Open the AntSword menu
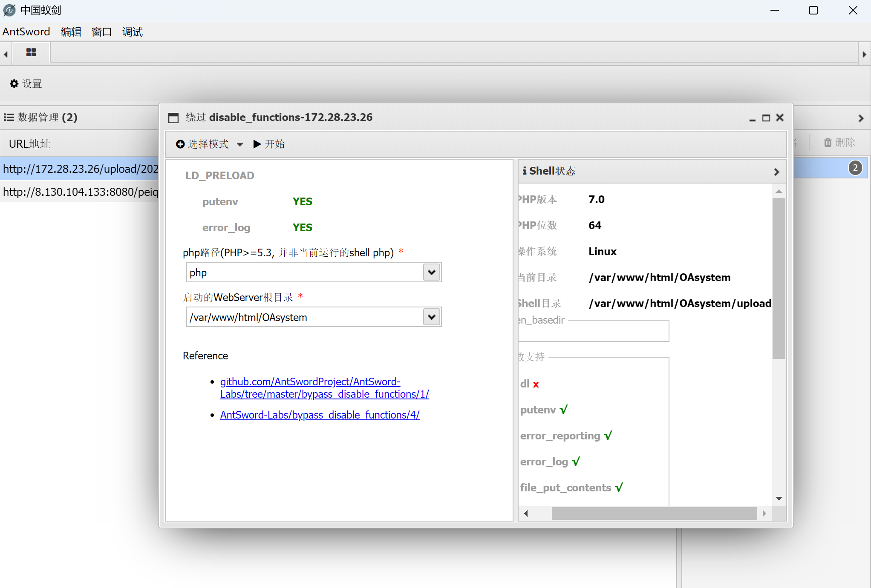 point(26,32)
